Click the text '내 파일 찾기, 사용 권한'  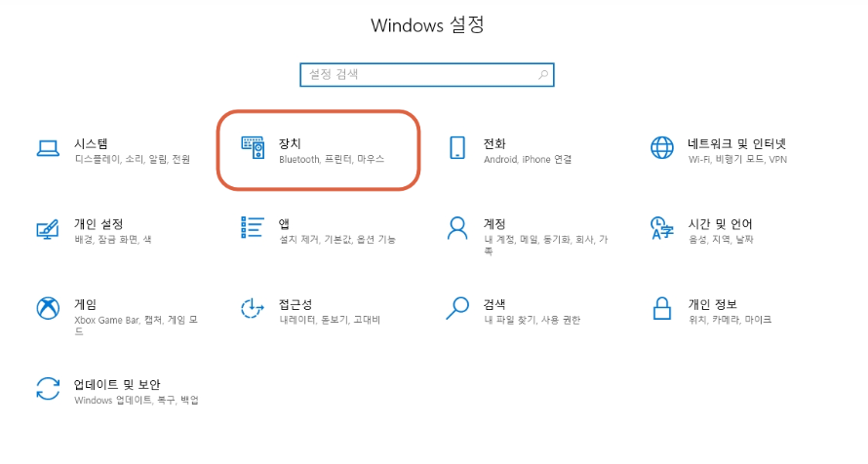click(532, 320)
